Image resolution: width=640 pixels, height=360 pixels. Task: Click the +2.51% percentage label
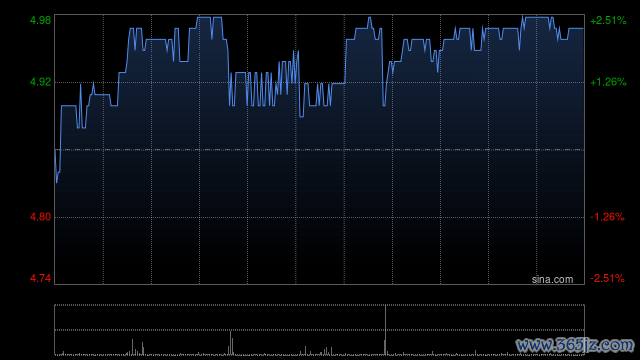click(608, 20)
